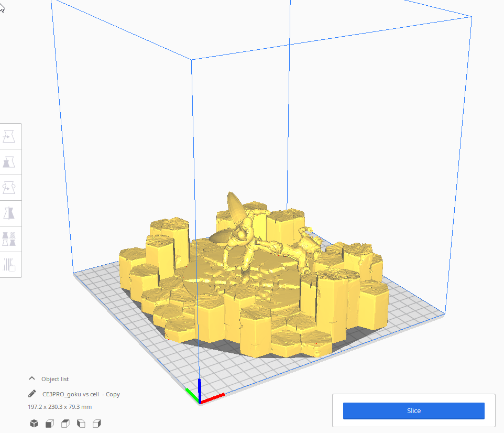Activate the Support Blocker tool
This screenshot has height=433, width=504.
tap(10, 265)
